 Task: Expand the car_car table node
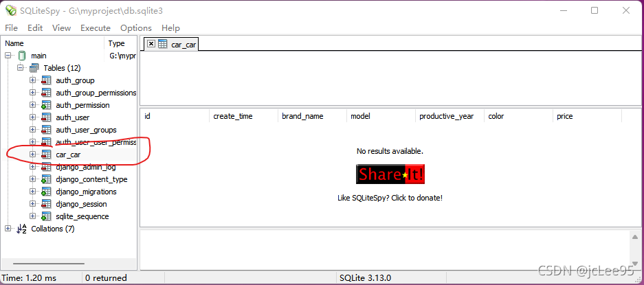click(x=32, y=155)
